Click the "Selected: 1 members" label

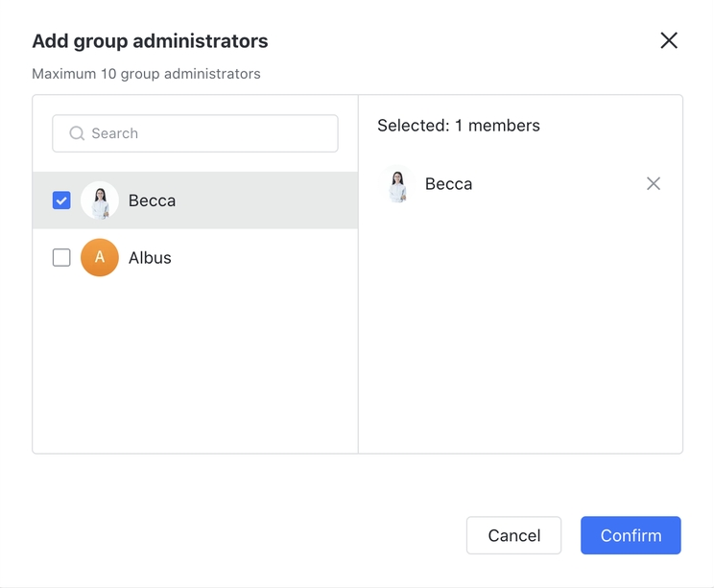point(458,126)
